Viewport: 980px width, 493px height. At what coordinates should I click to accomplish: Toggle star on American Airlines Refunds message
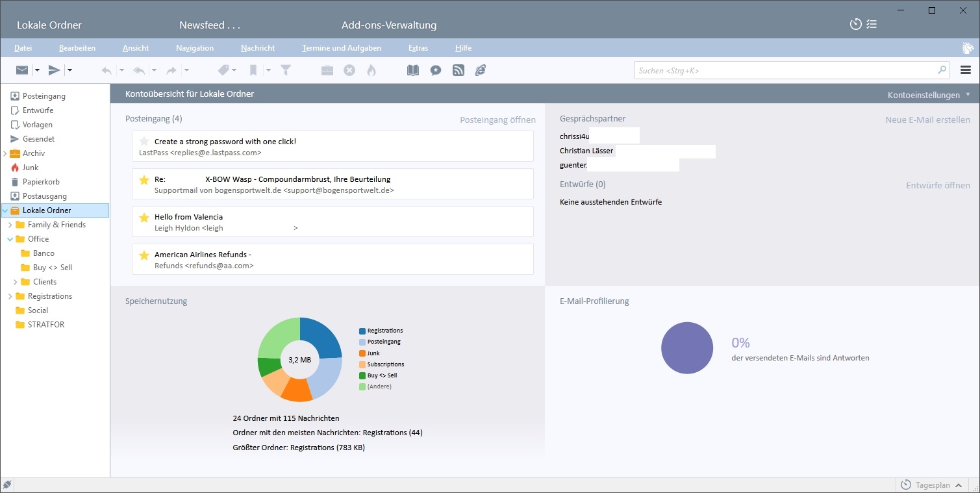click(x=144, y=255)
